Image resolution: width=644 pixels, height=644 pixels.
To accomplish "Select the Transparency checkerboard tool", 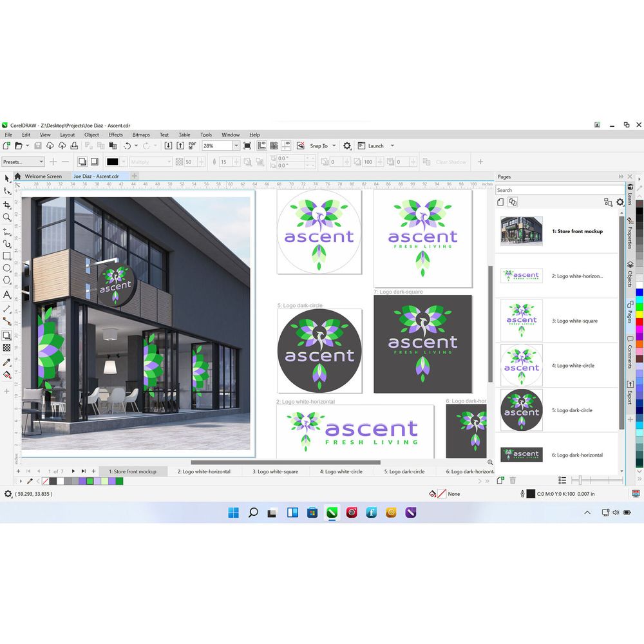I will 6,348.
